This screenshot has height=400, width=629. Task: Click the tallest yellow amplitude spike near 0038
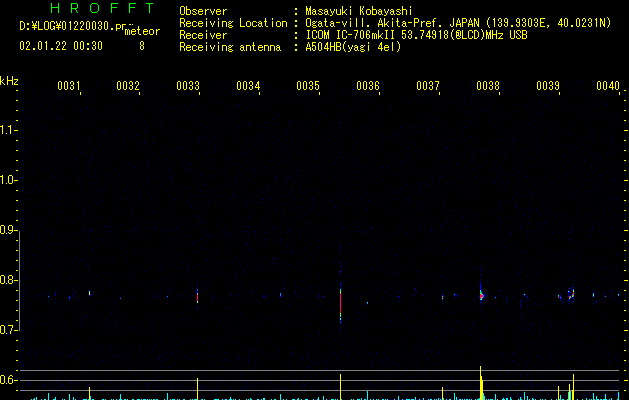[481, 382]
